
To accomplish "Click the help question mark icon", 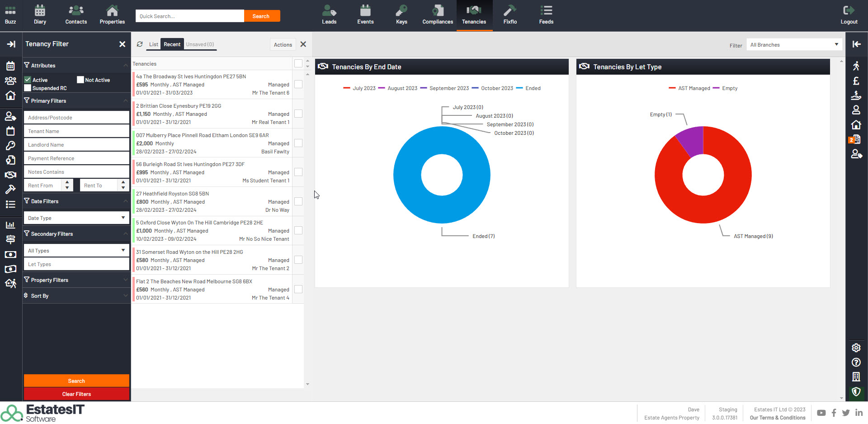I will click(x=856, y=362).
